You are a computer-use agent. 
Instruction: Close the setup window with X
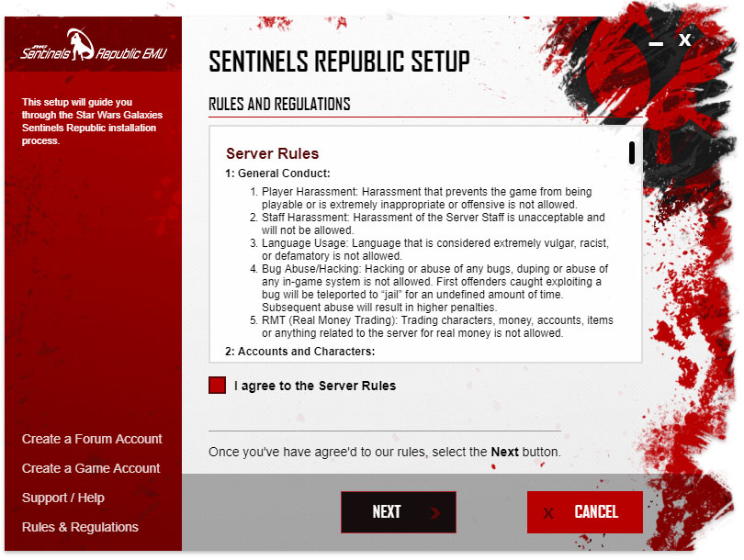click(x=684, y=39)
